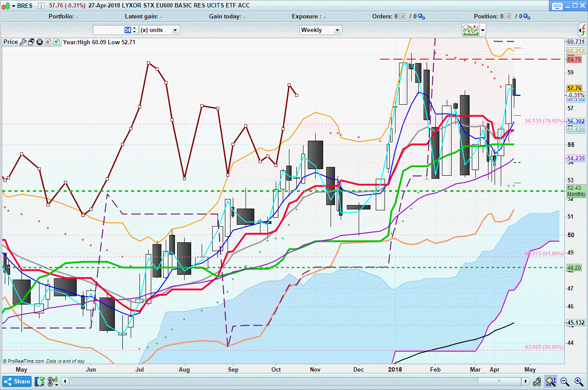This screenshot has height=390, width=588.
Task: Open the BRES instrument info icon
Action: tap(41, 6)
